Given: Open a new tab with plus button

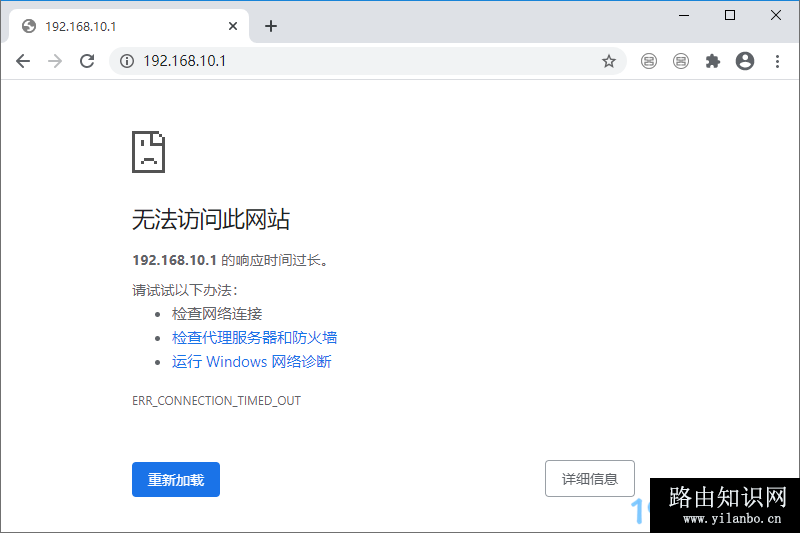Looking at the screenshot, I should point(271,26).
